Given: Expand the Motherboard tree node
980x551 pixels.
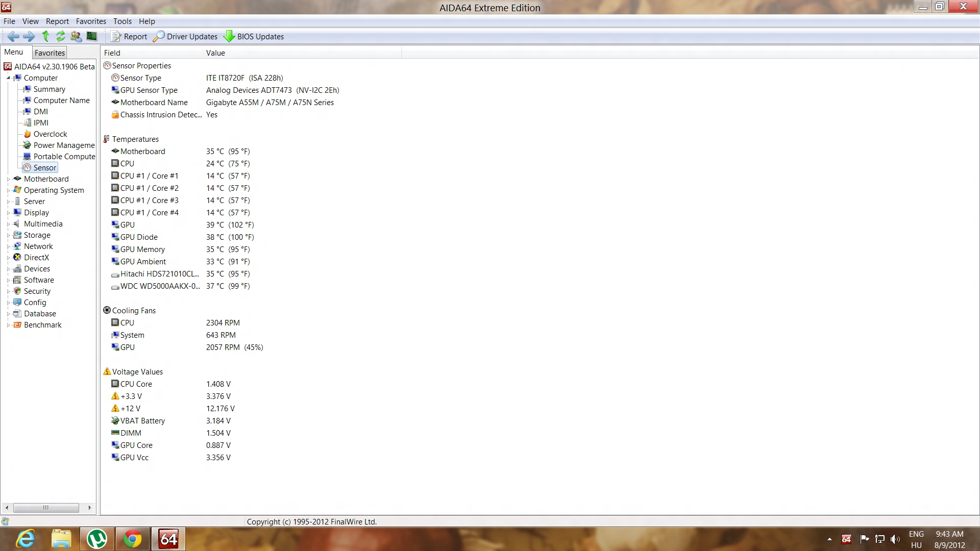Looking at the screenshot, I should point(8,179).
